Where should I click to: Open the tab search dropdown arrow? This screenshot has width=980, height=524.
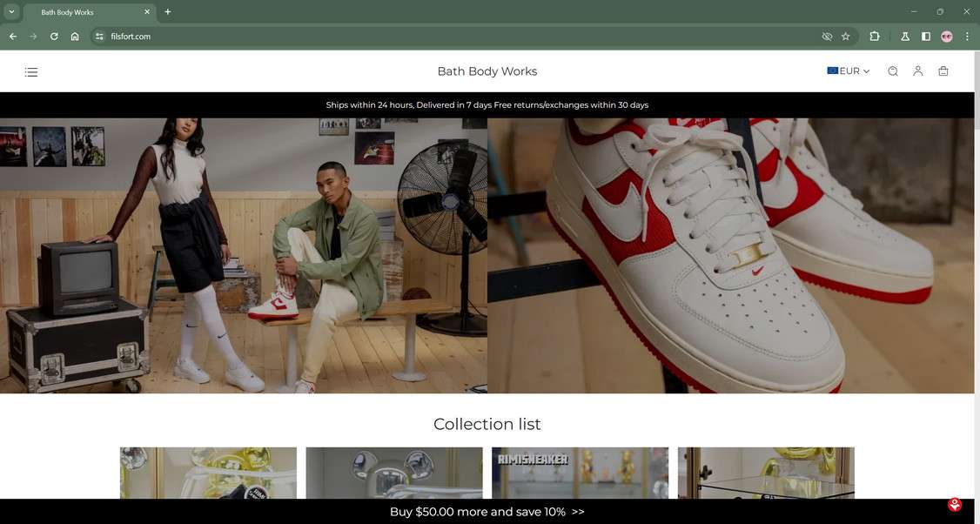(x=11, y=11)
